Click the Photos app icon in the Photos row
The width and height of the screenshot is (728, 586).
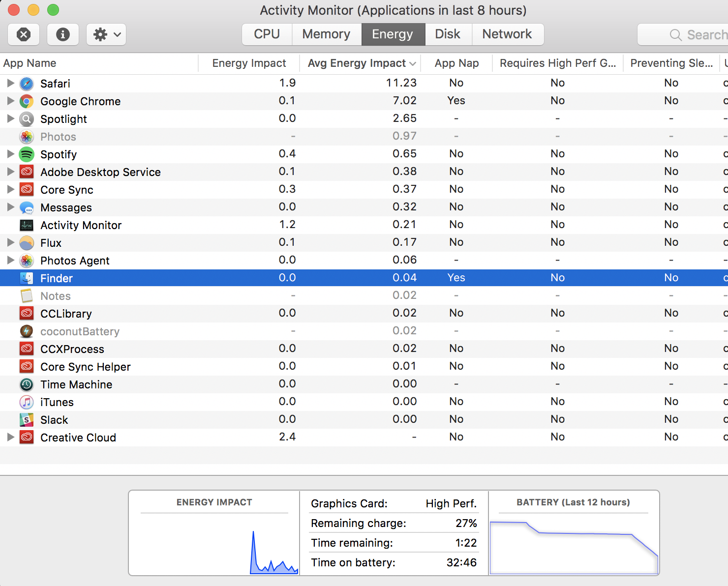[27, 137]
